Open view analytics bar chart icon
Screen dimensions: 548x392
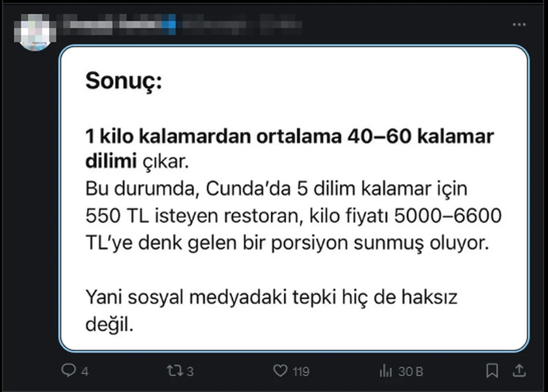pos(386,371)
